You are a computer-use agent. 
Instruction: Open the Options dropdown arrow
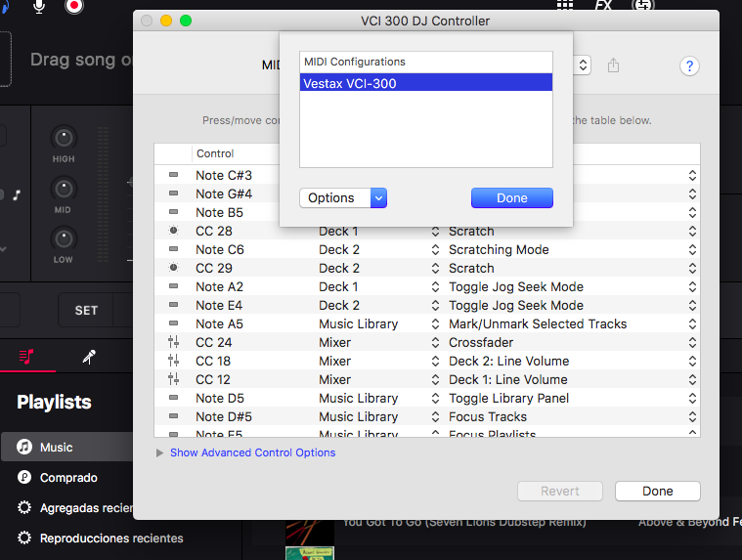(x=378, y=197)
